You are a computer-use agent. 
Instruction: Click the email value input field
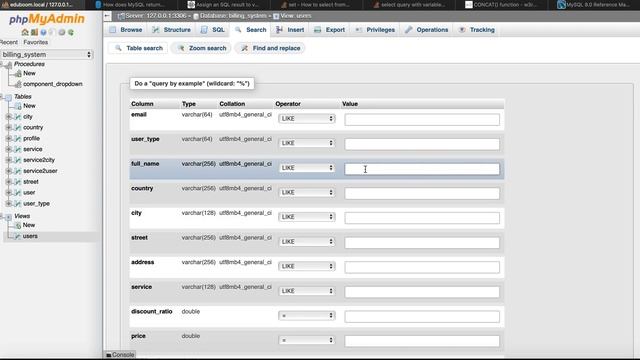422,120
